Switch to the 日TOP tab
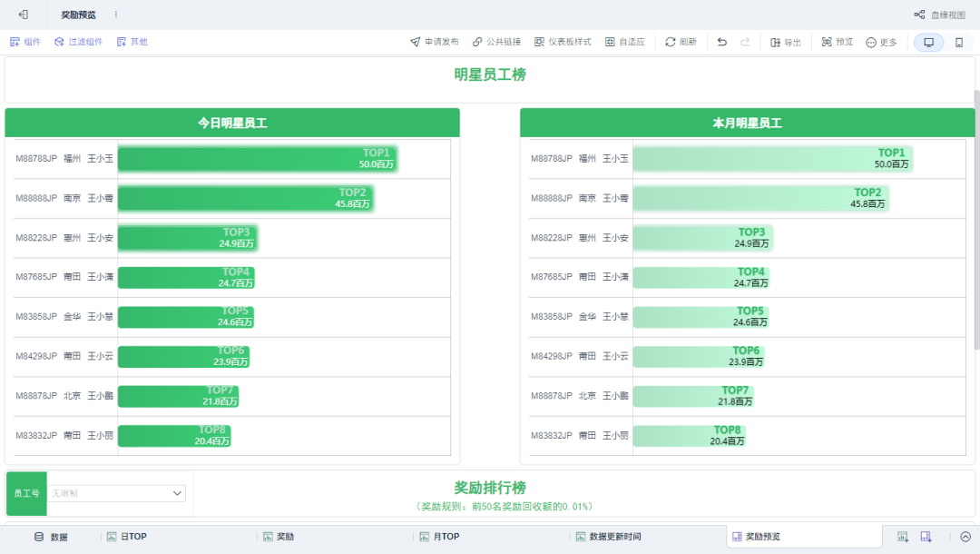The width and height of the screenshot is (980, 554). pyautogui.click(x=127, y=537)
